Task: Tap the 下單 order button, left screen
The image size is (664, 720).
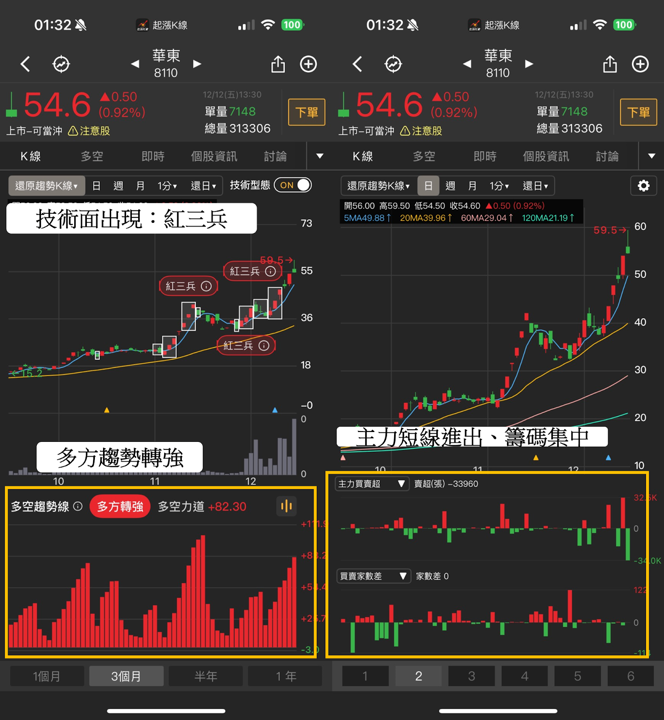Action: [x=307, y=112]
